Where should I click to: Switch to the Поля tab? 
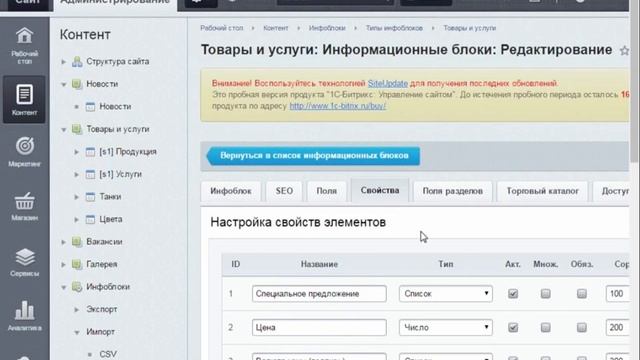tap(327, 191)
